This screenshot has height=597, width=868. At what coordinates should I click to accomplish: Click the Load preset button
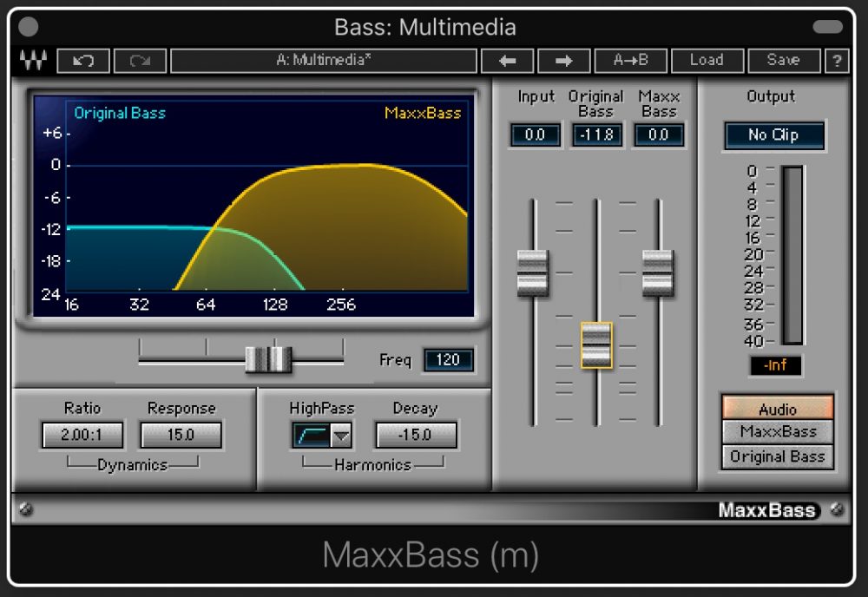pyautogui.click(x=706, y=61)
